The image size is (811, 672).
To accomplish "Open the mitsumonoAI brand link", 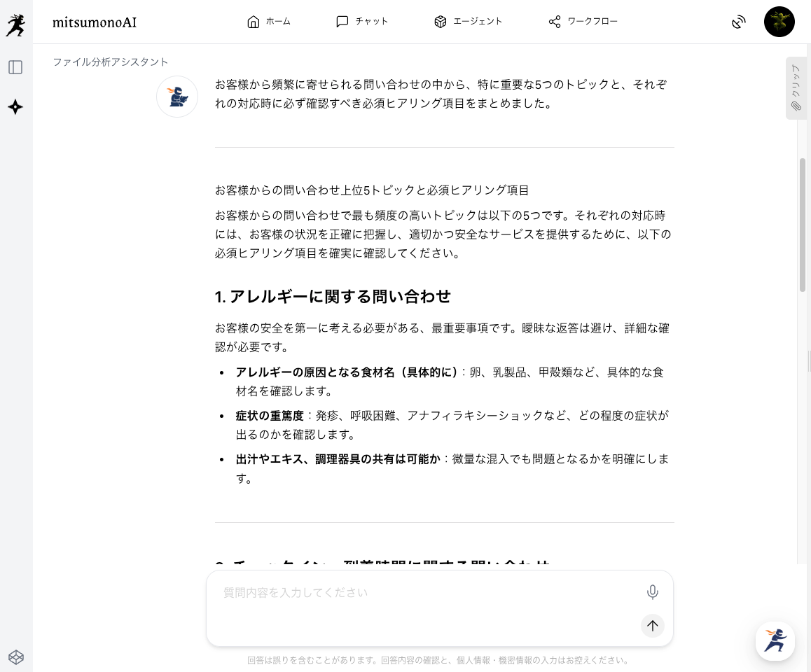I will point(95,22).
